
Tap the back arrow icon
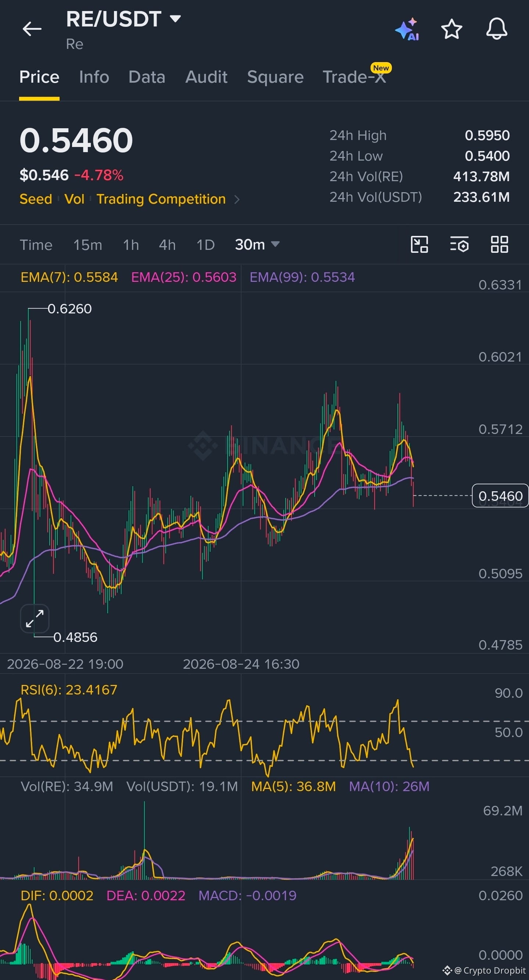coord(32,29)
